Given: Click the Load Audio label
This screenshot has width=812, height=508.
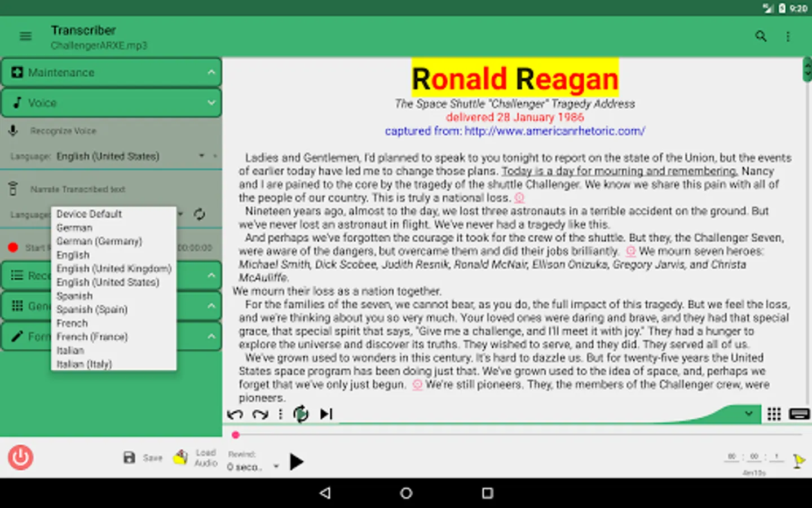Looking at the screenshot, I should (x=206, y=458).
